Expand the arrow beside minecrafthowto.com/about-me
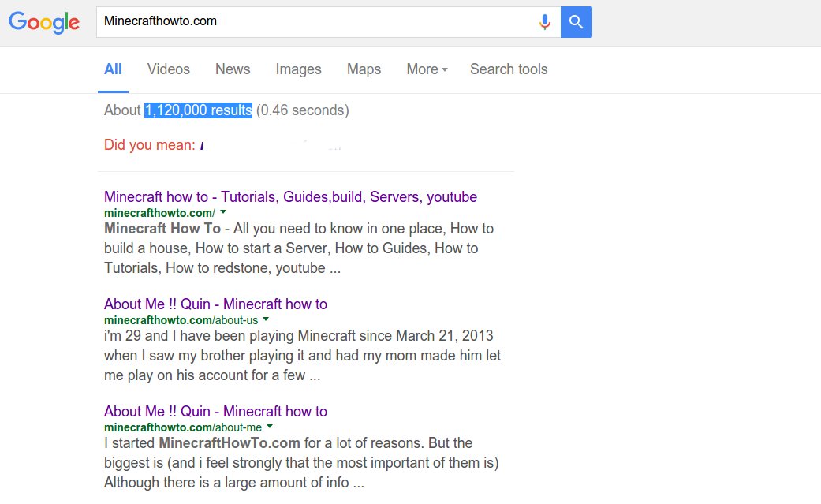Viewport: 821px width, 504px height. click(270, 427)
